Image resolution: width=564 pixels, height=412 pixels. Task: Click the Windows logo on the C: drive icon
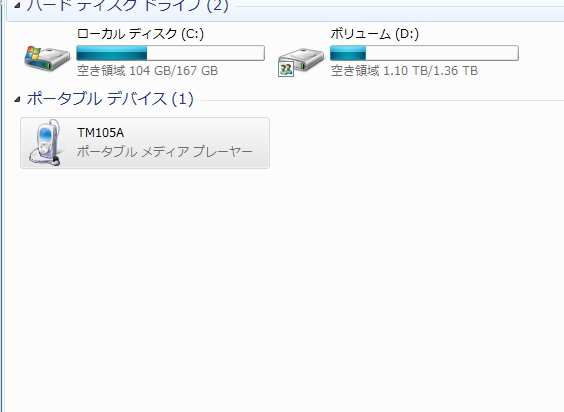[x=34, y=53]
